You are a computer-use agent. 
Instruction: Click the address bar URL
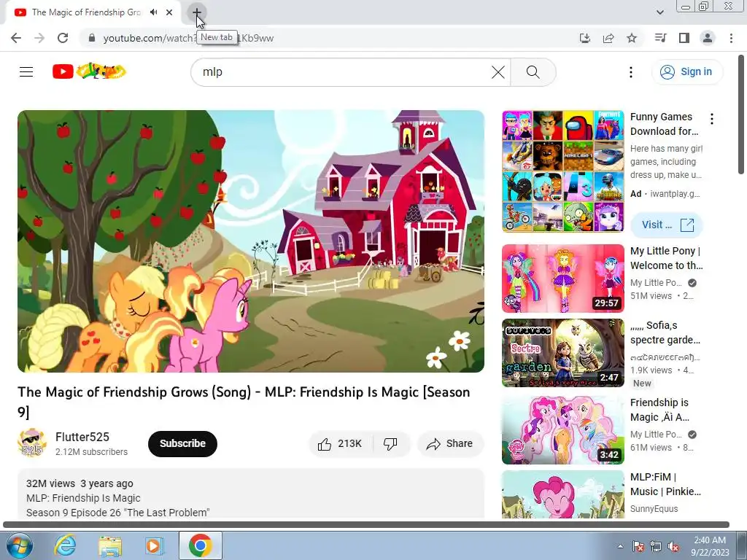(188, 38)
